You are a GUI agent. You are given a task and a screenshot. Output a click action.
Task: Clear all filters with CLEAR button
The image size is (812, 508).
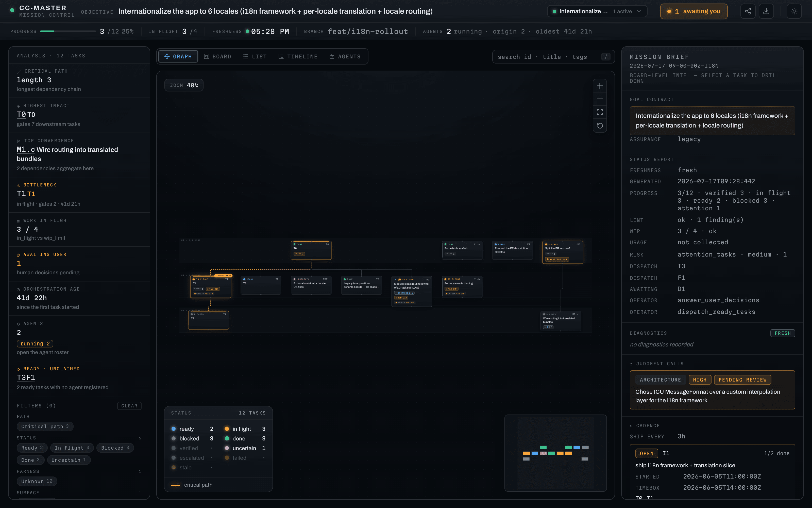point(129,406)
